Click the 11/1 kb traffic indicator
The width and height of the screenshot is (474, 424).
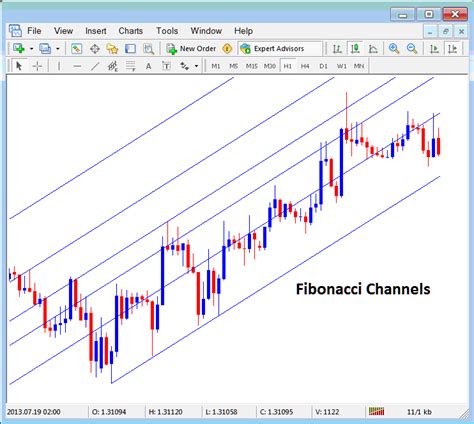[419, 412]
